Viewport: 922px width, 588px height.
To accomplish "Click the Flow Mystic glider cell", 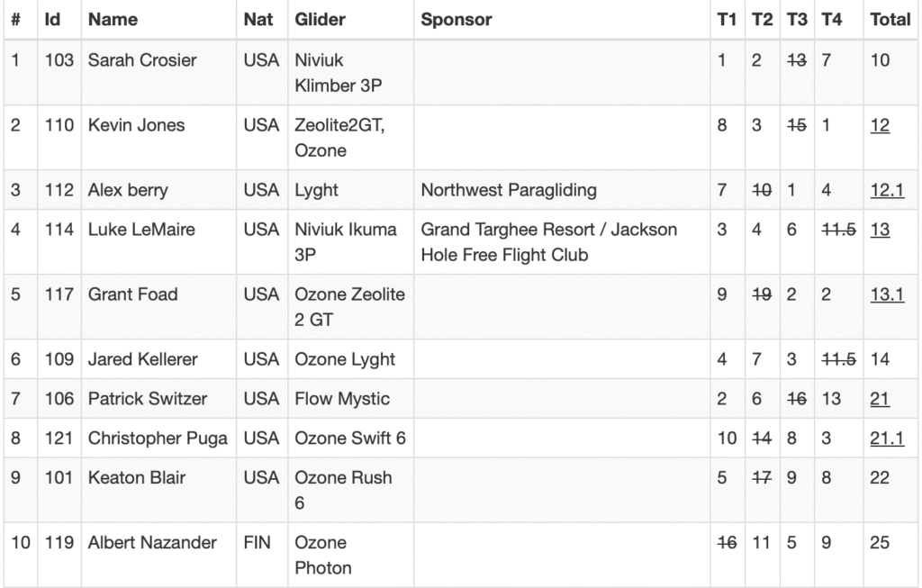I will pyautogui.click(x=341, y=399).
